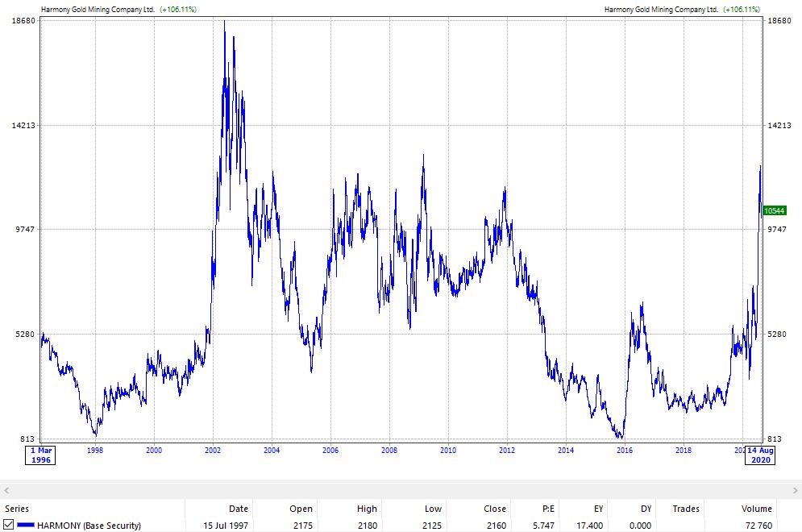This screenshot has width=802, height=532.
Task: Click the High column header
Action: coord(367,509)
